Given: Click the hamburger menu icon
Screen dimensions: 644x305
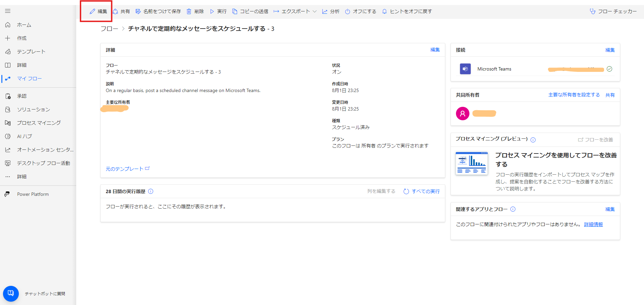Looking at the screenshot, I should coord(8,11).
